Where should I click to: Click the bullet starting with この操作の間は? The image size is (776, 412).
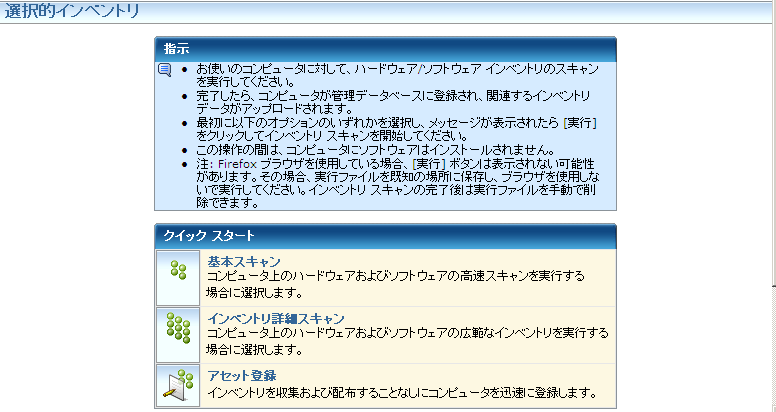click(x=375, y=151)
